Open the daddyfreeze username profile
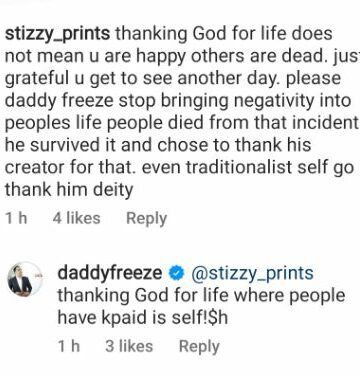This screenshot has height=376, width=360. 110,273
